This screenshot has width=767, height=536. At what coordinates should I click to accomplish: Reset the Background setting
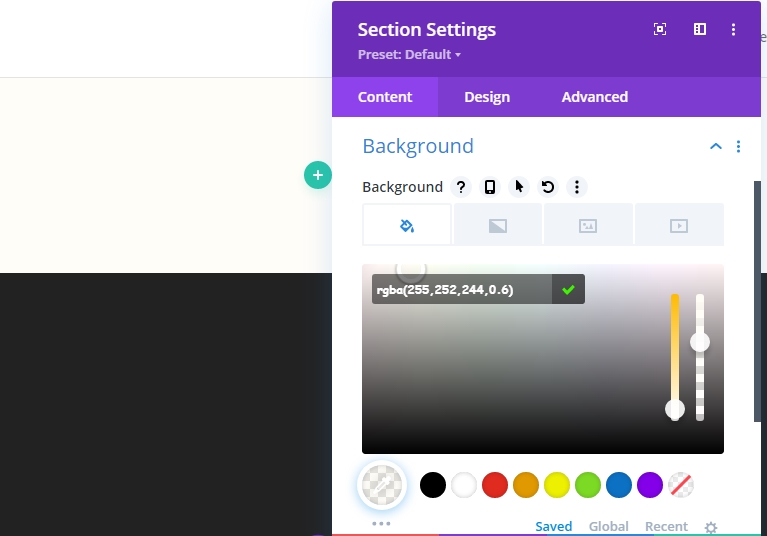point(548,187)
